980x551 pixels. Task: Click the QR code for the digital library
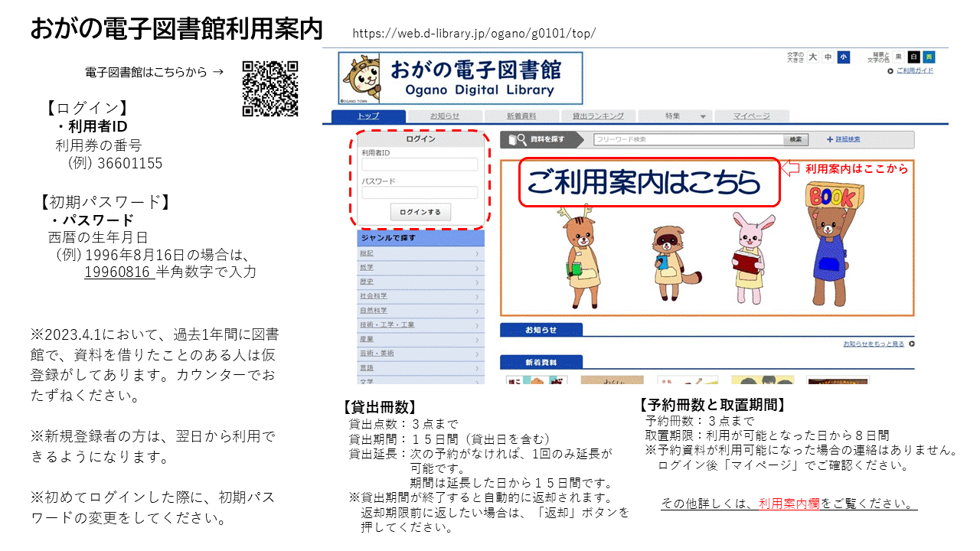270,88
